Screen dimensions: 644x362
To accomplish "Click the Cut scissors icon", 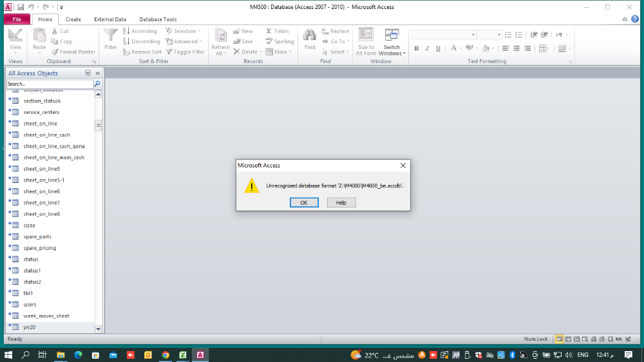I will pos(55,31).
